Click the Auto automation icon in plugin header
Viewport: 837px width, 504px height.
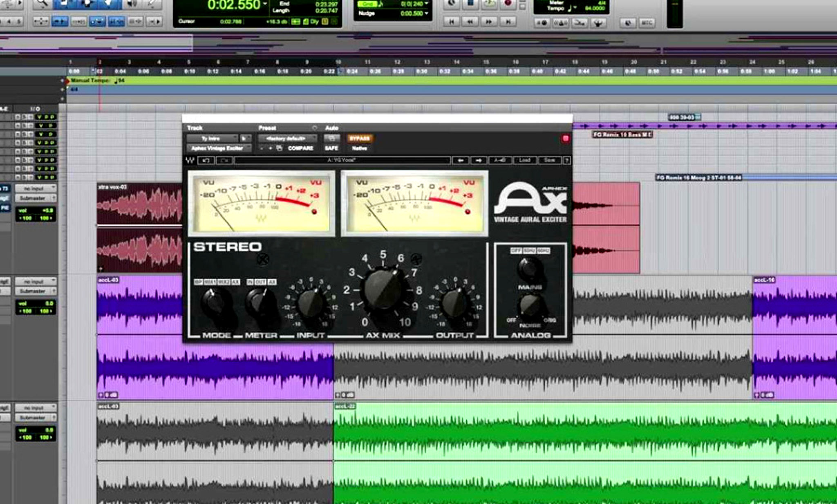pyautogui.click(x=332, y=139)
